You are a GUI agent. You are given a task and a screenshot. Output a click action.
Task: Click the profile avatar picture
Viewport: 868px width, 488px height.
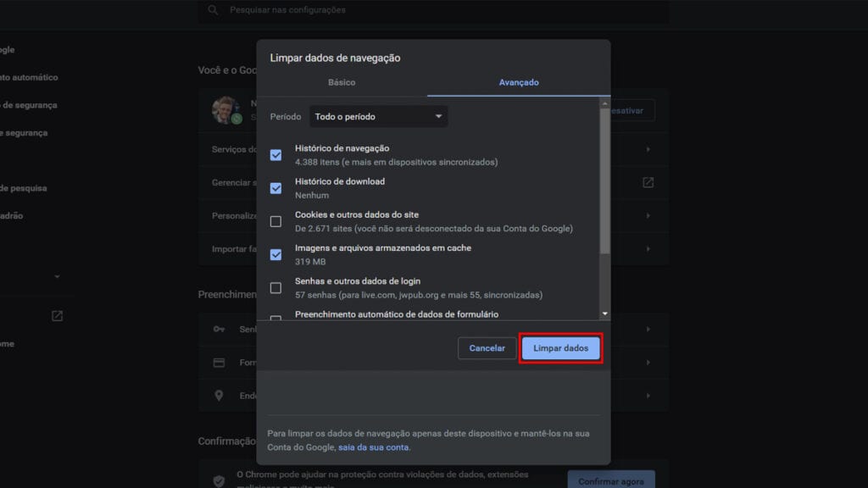(x=225, y=110)
